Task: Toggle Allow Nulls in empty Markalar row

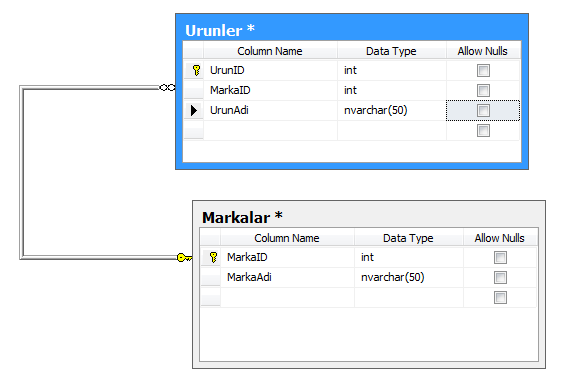Action: pyautogui.click(x=500, y=297)
